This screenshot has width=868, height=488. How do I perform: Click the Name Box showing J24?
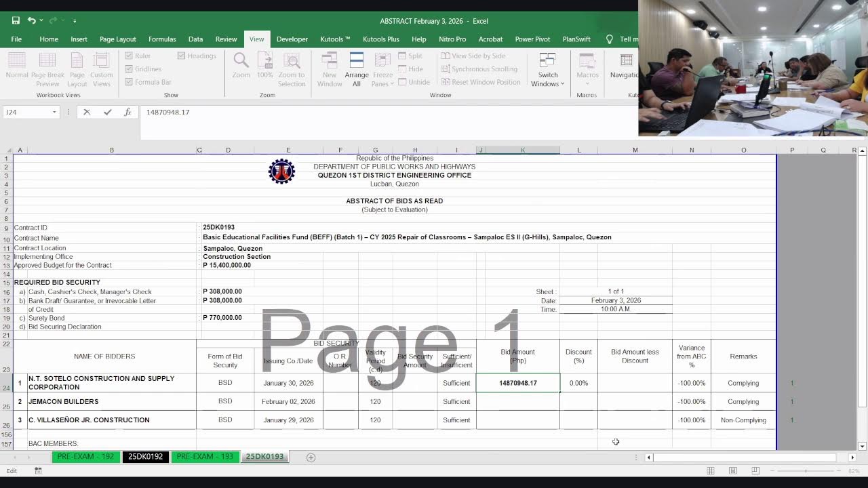[27, 113]
